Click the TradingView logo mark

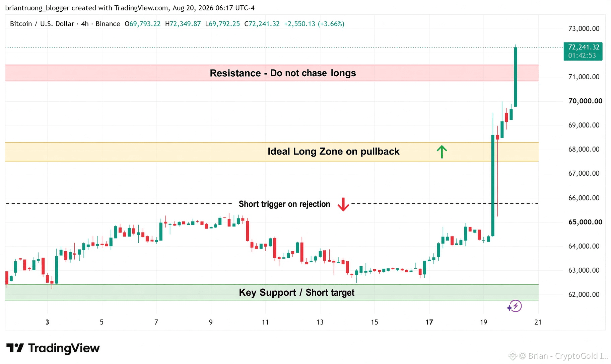15,348
